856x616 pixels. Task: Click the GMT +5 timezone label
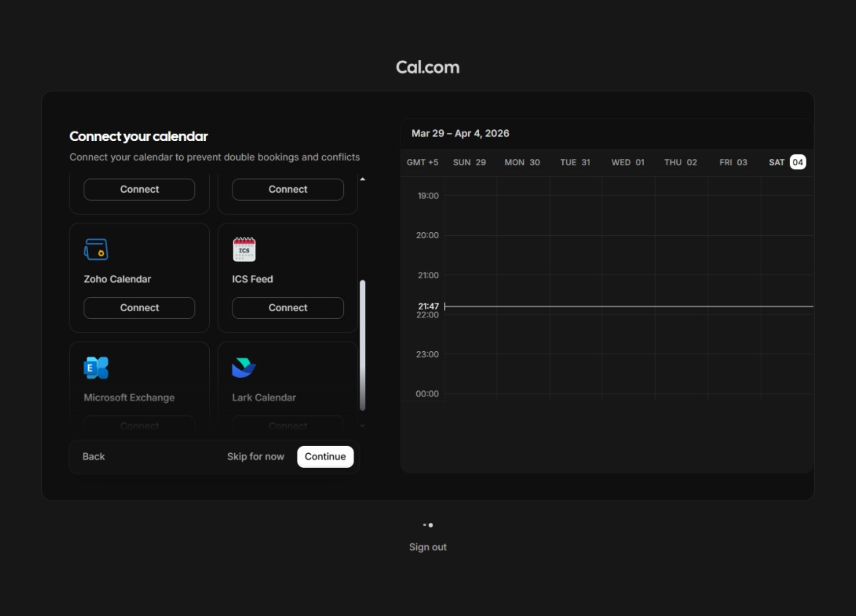(x=422, y=163)
